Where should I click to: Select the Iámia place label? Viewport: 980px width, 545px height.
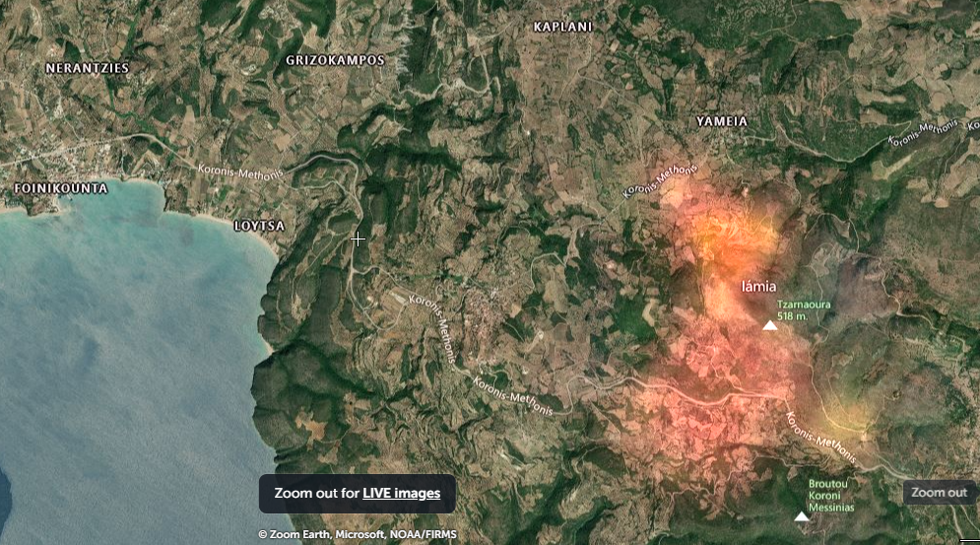tap(758, 287)
